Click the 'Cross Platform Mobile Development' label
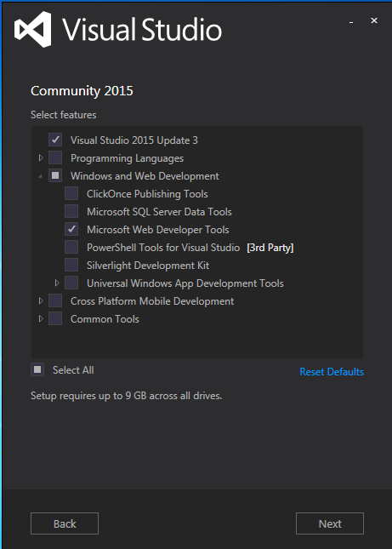This screenshot has width=392, height=549. pos(152,301)
